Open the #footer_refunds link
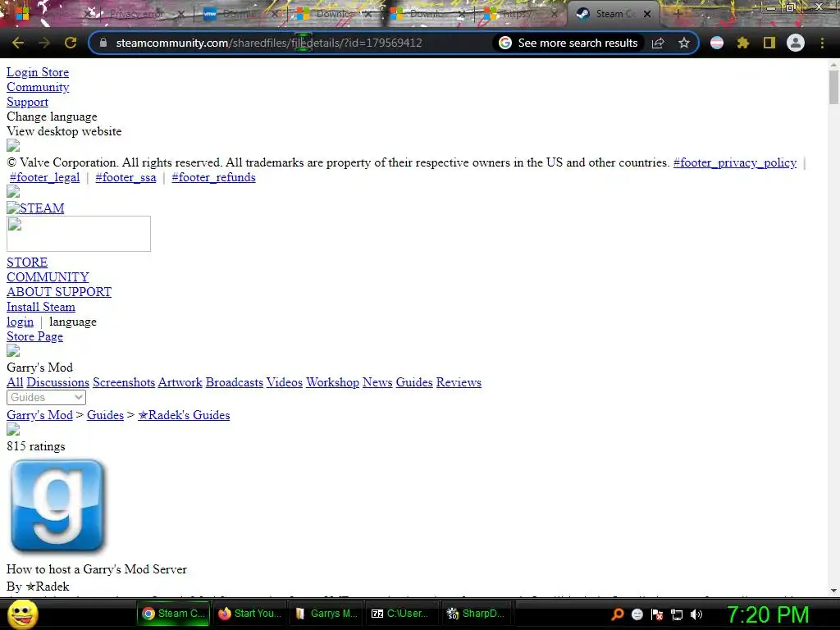Screen dimensions: 840x630 click(x=213, y=177)
